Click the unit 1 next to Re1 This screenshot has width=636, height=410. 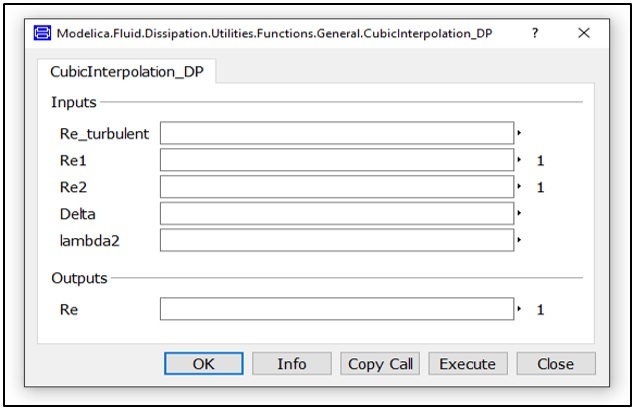pos(540,161)
